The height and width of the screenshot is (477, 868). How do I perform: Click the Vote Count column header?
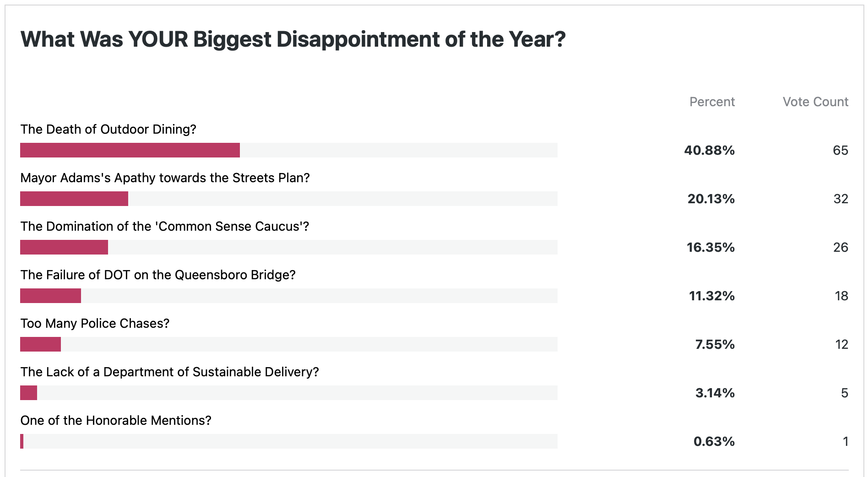pos(815,102)
